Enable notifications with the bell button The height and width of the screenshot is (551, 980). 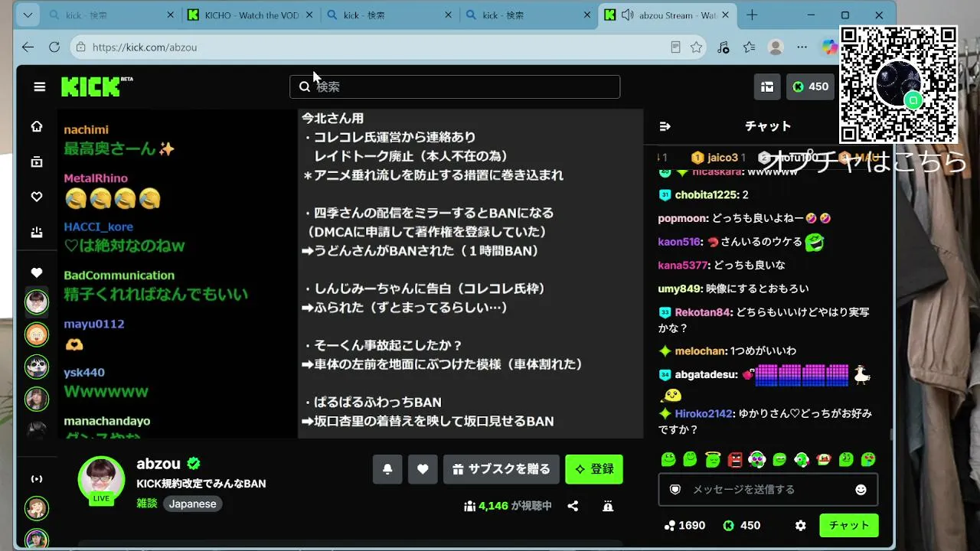pyautogui.click(x=387, y=469)
